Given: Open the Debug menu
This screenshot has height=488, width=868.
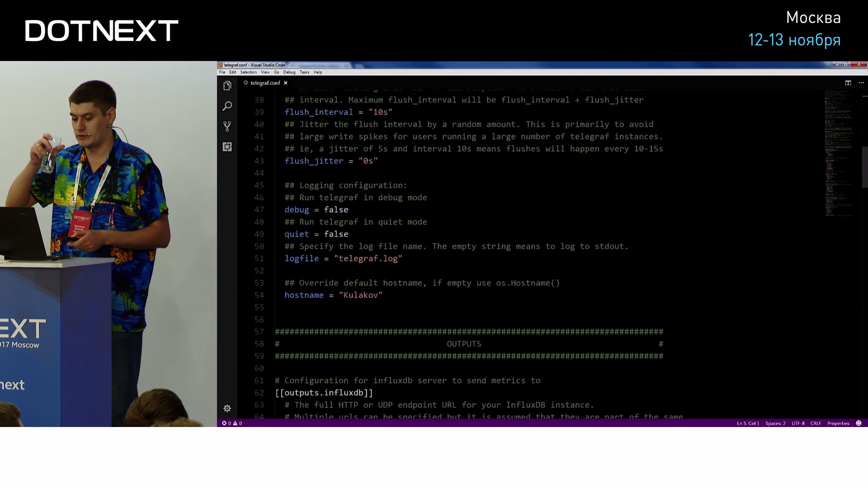Looking at the screenshot, I should pyautogui.click(x=289, y=72).
